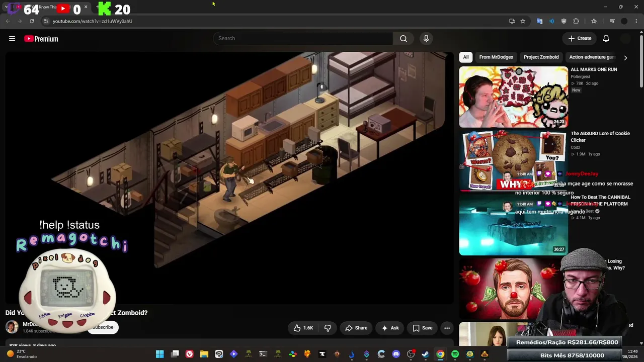Image resolution: width=644 pixels, height=362 pixels.
Task: Select the All filter chip
Action: pyautogui.click(x=466, y=57)
